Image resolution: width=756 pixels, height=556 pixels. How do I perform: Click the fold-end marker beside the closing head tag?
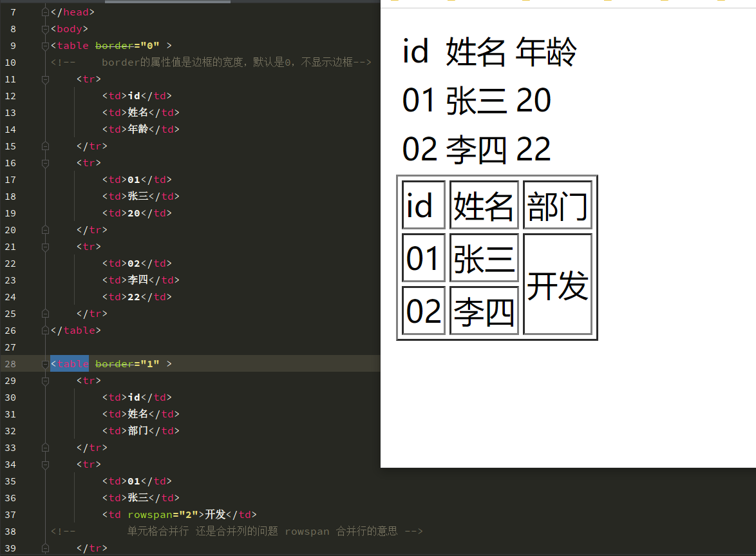(x=44, y=12)
